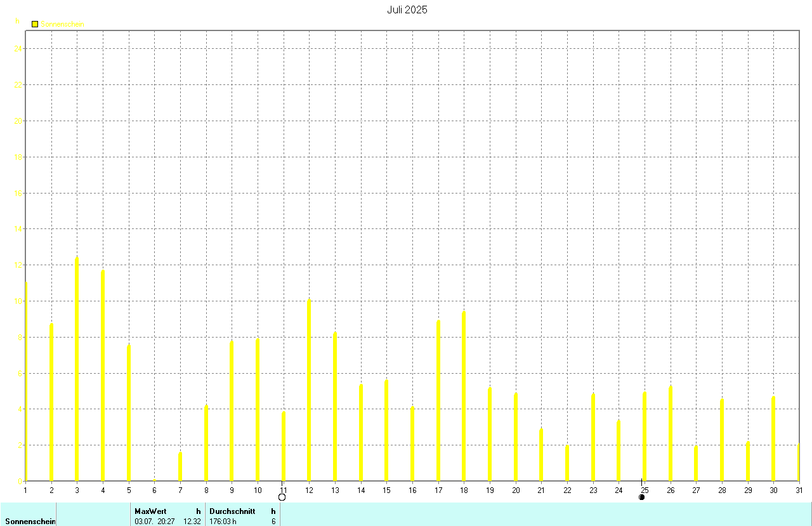Image resolution: width=812 pixels, height=526 pixels.
Task: Click the bar for day 4
Action: click(x=103, y=374)
